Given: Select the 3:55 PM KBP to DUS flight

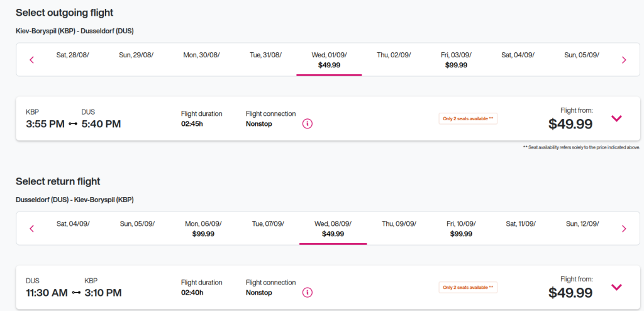Looking at the screenshot, I should pyautogui.click(x=74, y=119).
